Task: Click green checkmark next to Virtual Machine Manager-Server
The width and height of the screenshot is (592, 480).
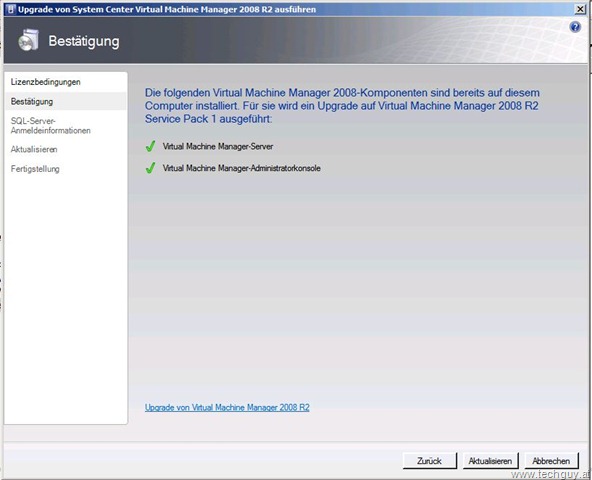Action: 150,146
